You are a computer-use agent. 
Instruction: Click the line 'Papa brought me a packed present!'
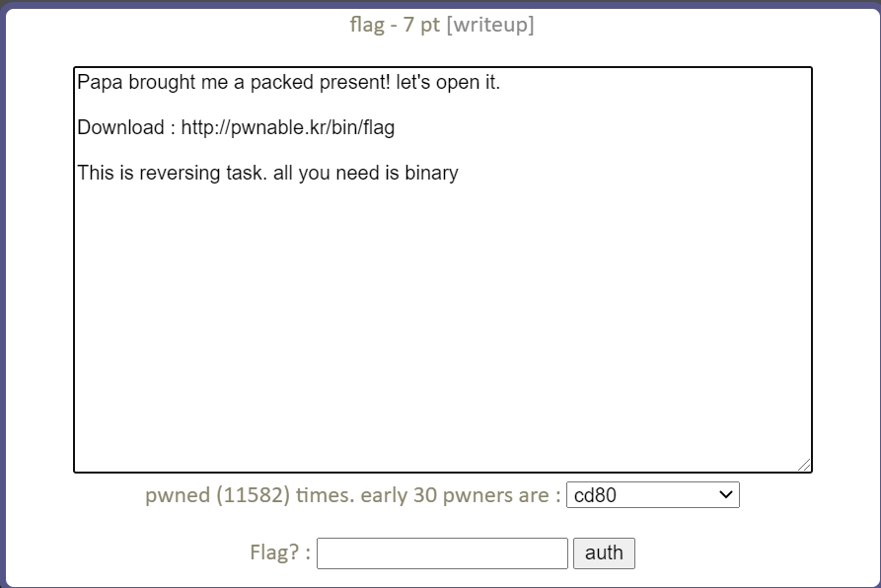pos(233,82)
